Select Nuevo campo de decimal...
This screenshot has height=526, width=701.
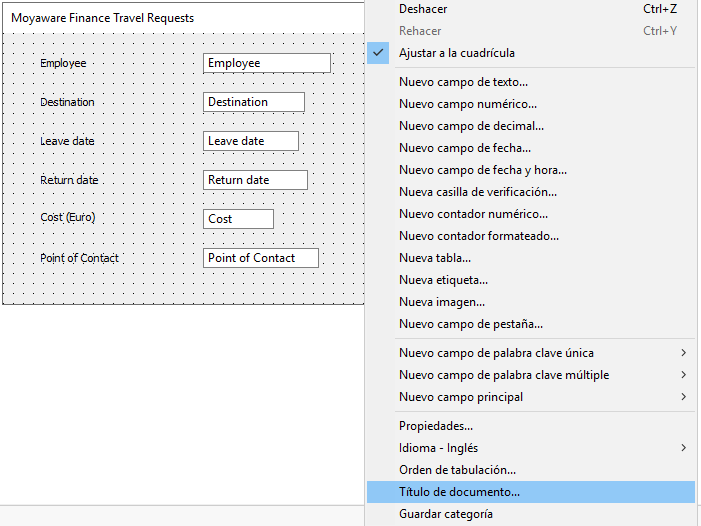tap(531, 126)
